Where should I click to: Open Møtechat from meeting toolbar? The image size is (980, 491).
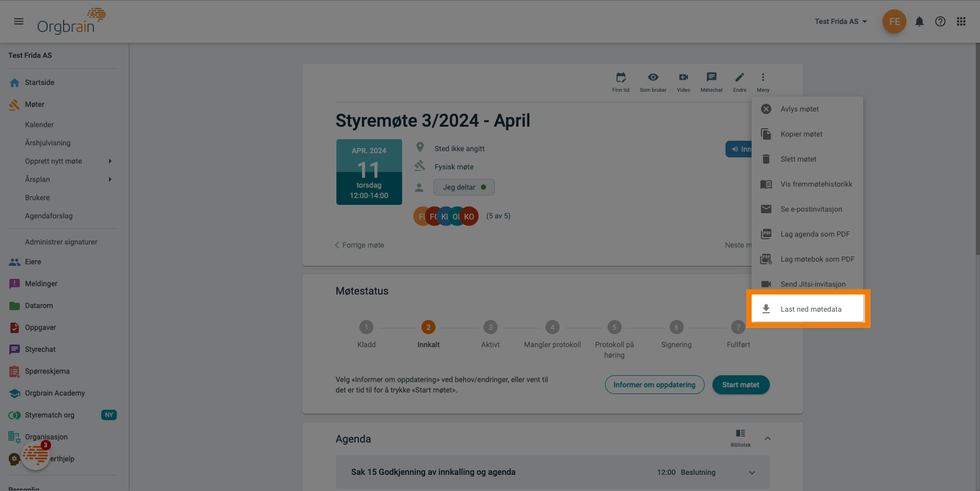[711, 82]
